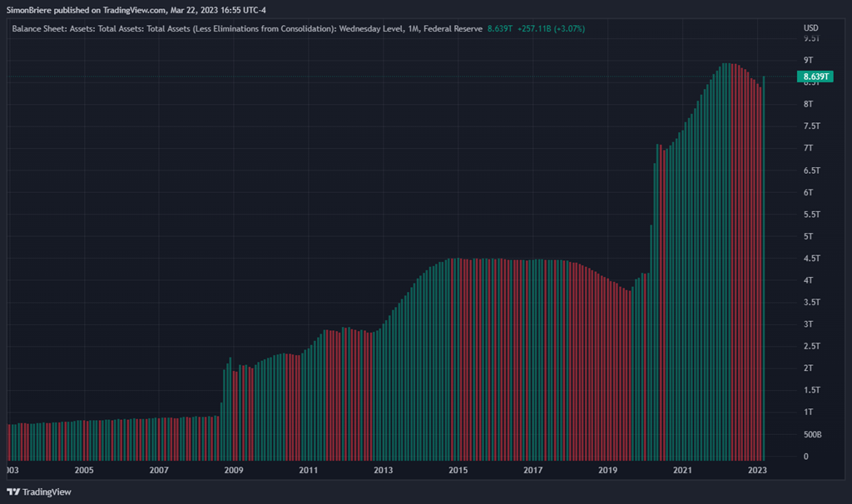The image size is (852, 504).
Task: Click the 2021 label on the time axis
Action: (x=682, y=470)
